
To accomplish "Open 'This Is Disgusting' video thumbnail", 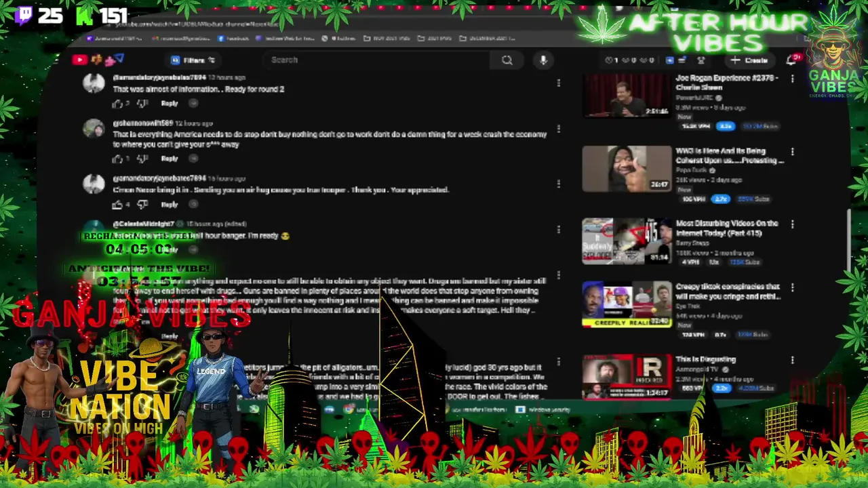I will (627, 377).
